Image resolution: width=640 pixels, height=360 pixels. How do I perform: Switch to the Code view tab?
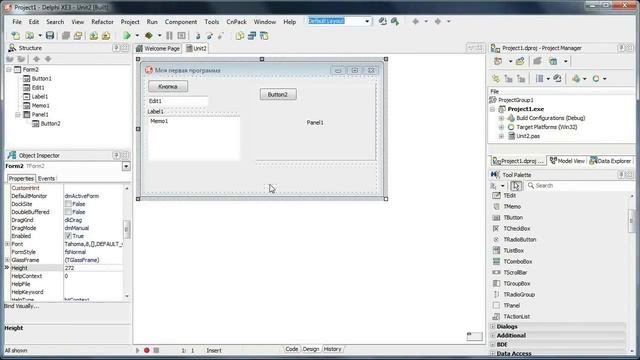(291, 349)
